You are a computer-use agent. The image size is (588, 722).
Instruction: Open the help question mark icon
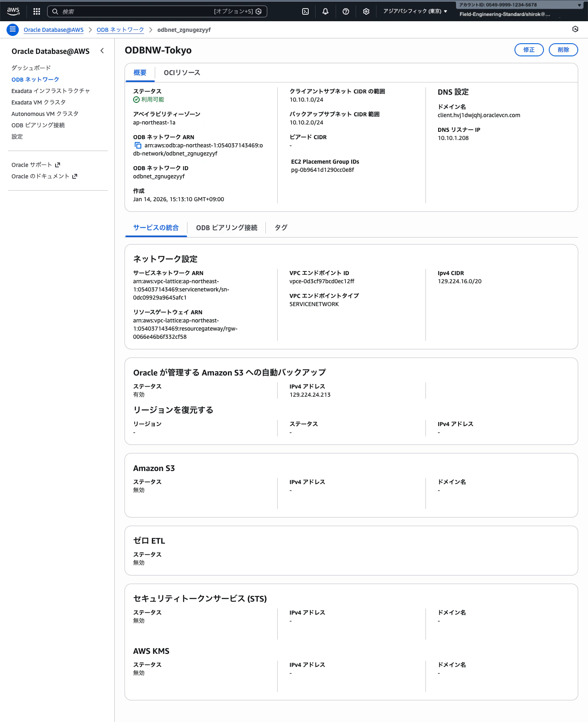coord(346,11)
